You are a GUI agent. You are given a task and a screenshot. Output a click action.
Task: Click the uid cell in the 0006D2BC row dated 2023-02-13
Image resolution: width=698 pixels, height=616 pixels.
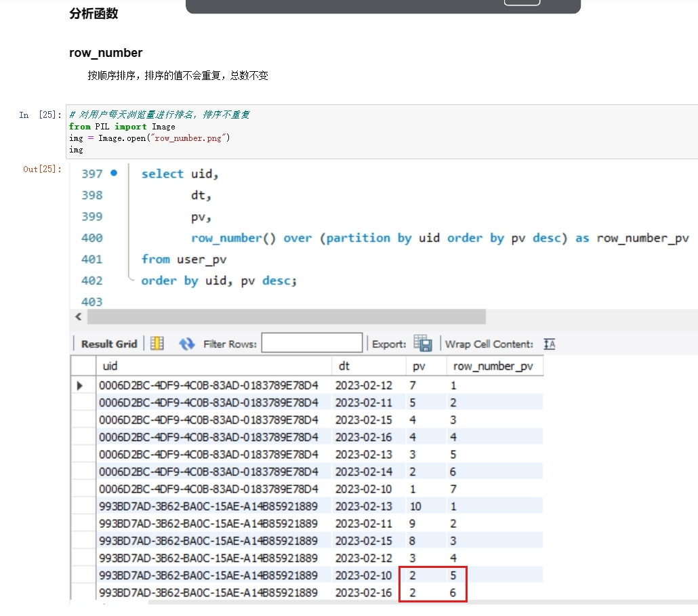coord(214,454)
